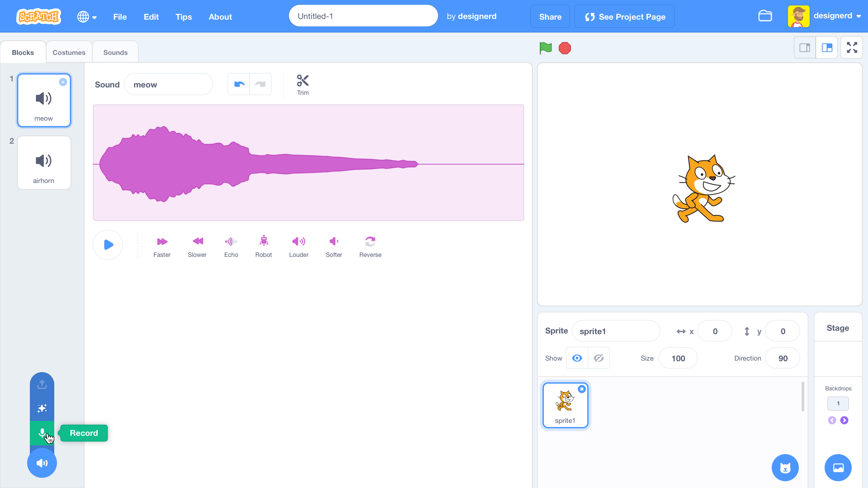The image size is (868, 488).
Task: Click the sound name field meow
Action: 169,84
